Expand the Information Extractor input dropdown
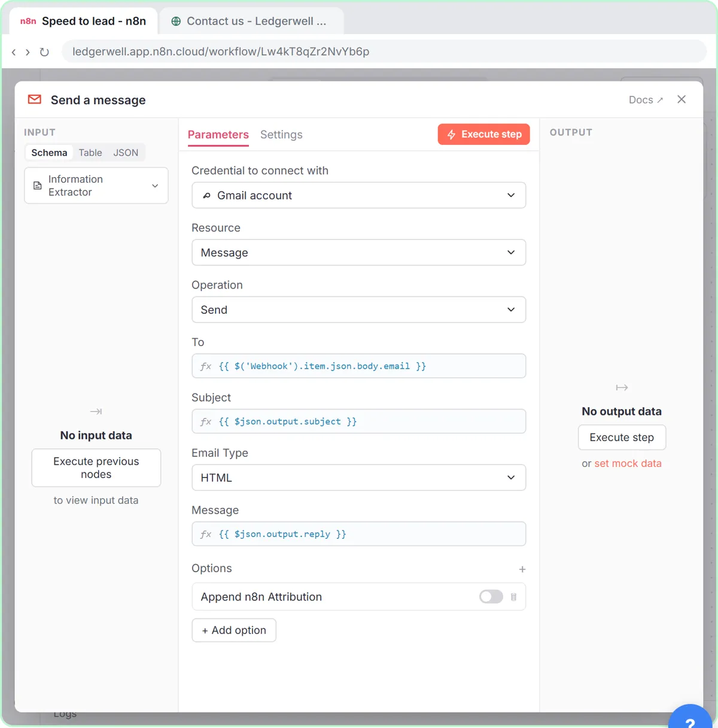The height and width of the screenshot is (728, 718). [96, 186]
